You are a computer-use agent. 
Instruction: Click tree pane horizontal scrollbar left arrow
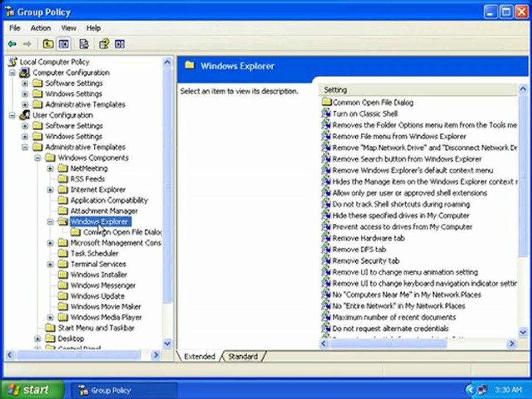[x=9, y=355]
